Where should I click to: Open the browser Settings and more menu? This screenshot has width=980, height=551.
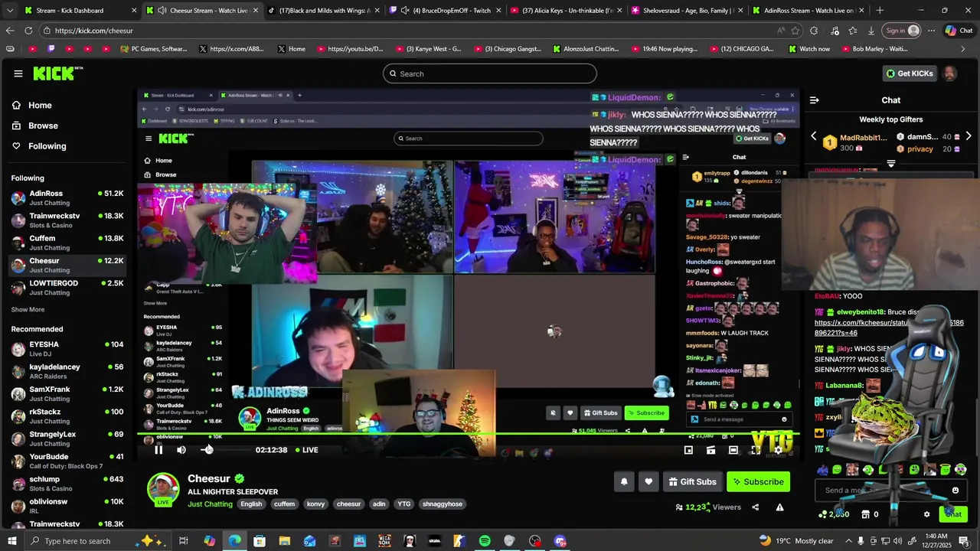click(x=931, y=31)
